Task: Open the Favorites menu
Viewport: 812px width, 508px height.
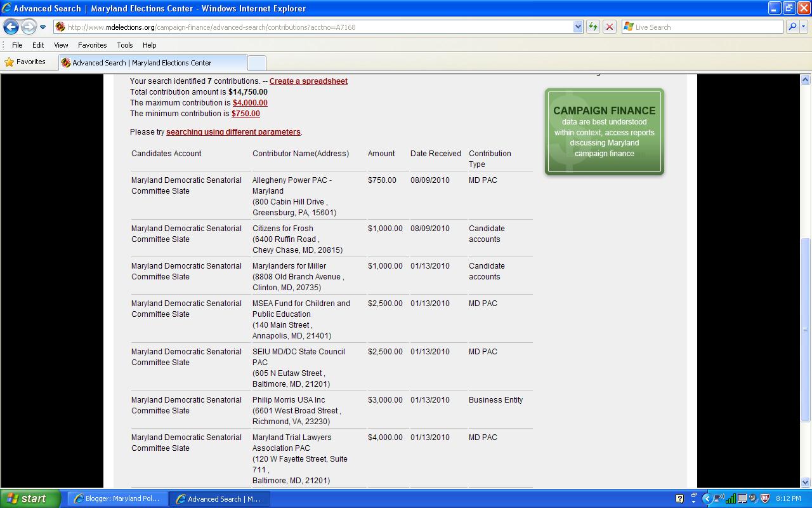Action: click(92, 45)
